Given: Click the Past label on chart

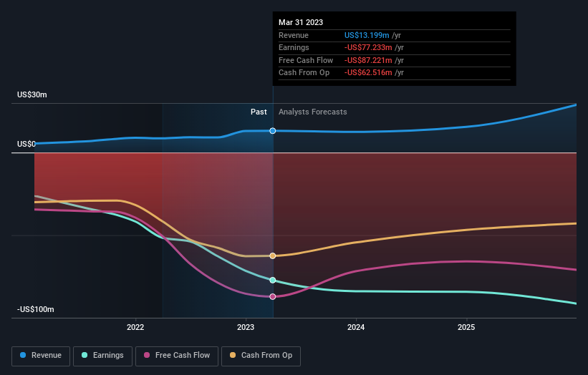Looking at the screenshot, I should pos(259,112).
